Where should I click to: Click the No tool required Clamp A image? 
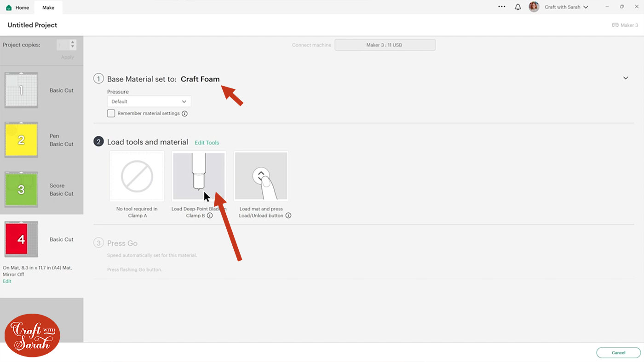click(137, 176)
